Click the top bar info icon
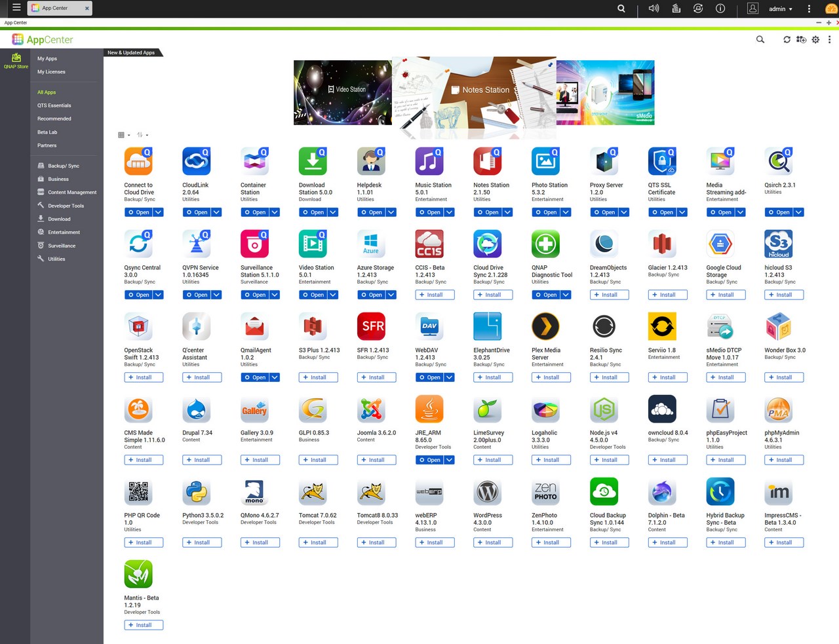839x644 pixels. [720, 9]
